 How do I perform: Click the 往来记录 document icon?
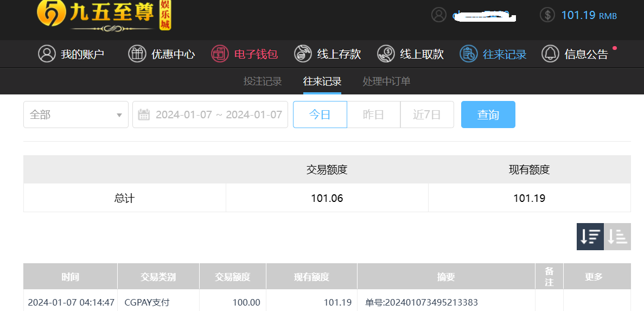[469, 54]
